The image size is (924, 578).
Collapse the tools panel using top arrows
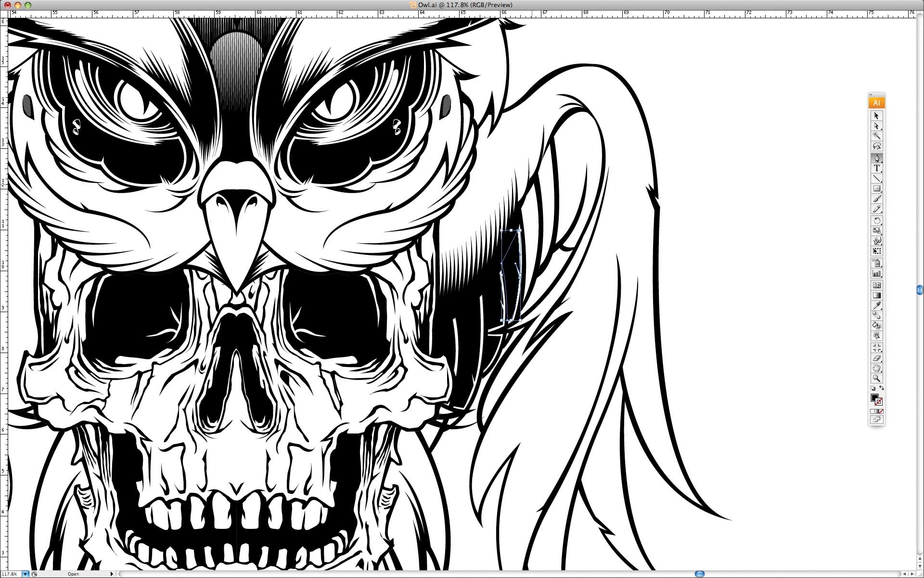click(x=871, y=95)
